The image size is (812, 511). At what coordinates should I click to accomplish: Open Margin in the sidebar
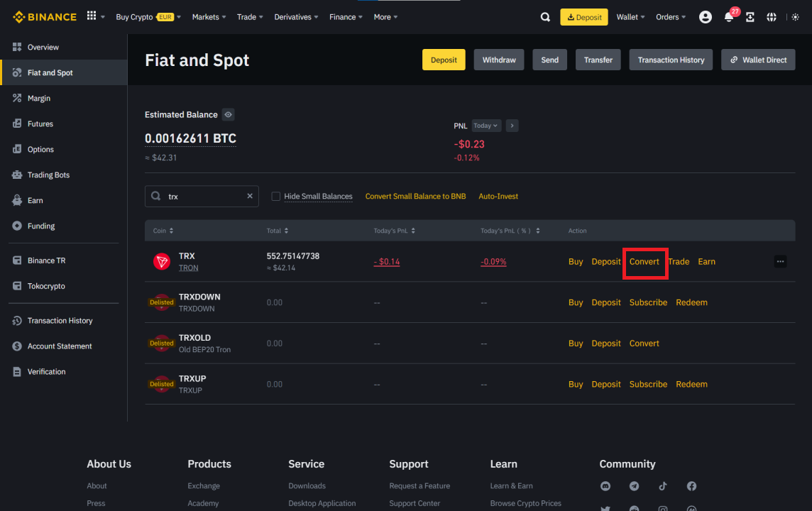click(x=64, y=99)
